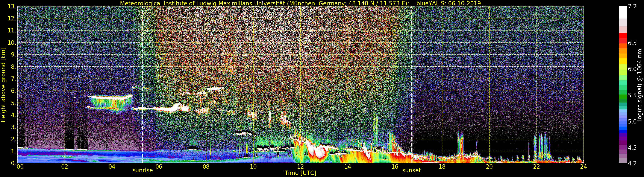The image size is (644, 177).
Task: Click the '11.' height axis tick label
Action: pyautogui.click(x=12, y=31)
